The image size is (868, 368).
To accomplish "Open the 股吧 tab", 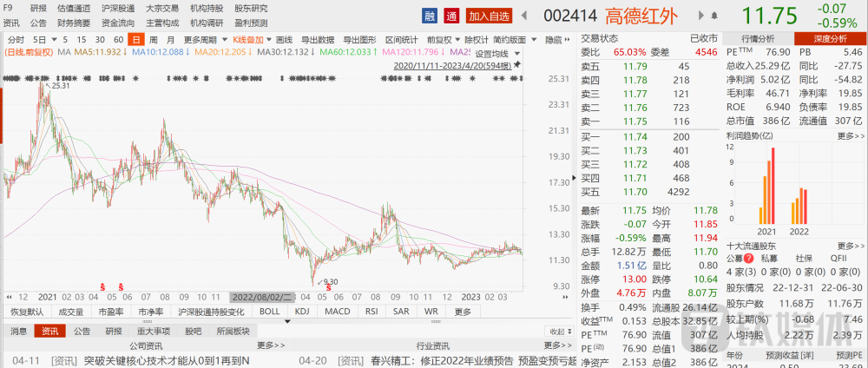I will [193, 332].
